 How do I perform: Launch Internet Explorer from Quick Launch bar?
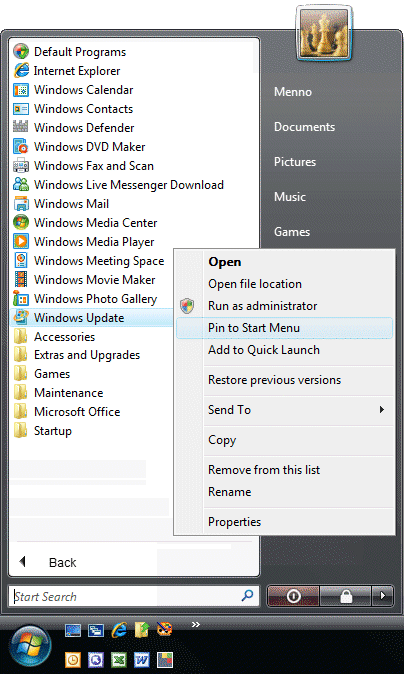[119, 631]
